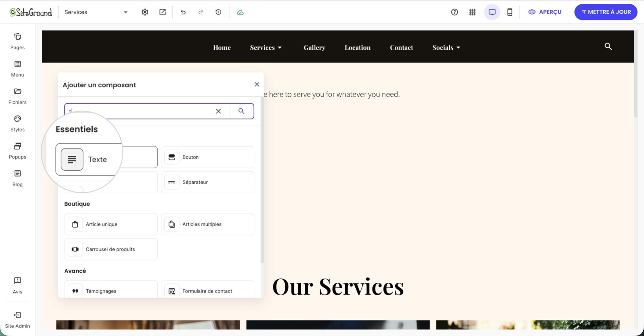Open the Blog panel
Screen dimensions: 644x336
18,179
